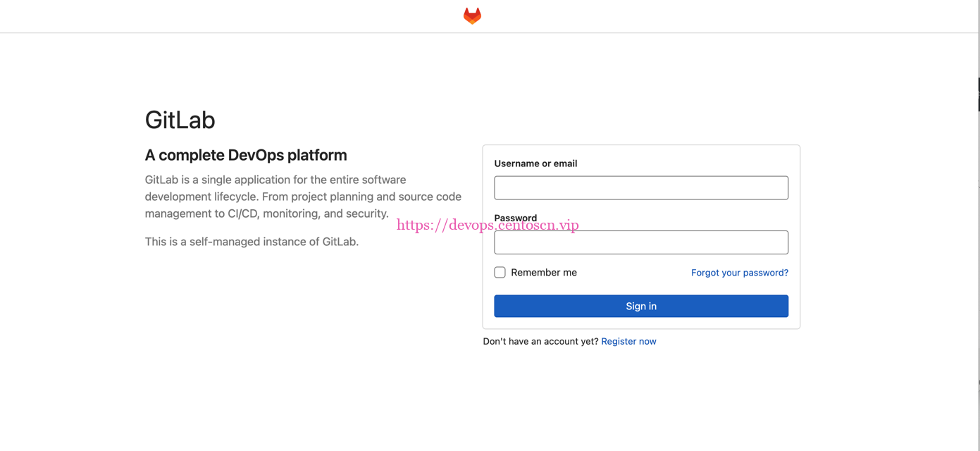Select the A complete DevOps platform subheading
The height and width of the screenshot is (451, 980).
tap(246, 155)
